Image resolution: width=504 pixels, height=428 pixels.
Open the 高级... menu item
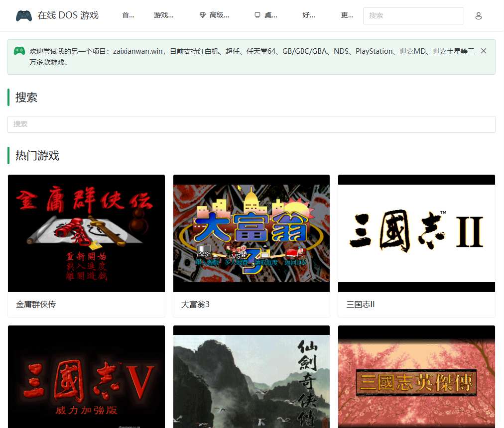[214, 15]
